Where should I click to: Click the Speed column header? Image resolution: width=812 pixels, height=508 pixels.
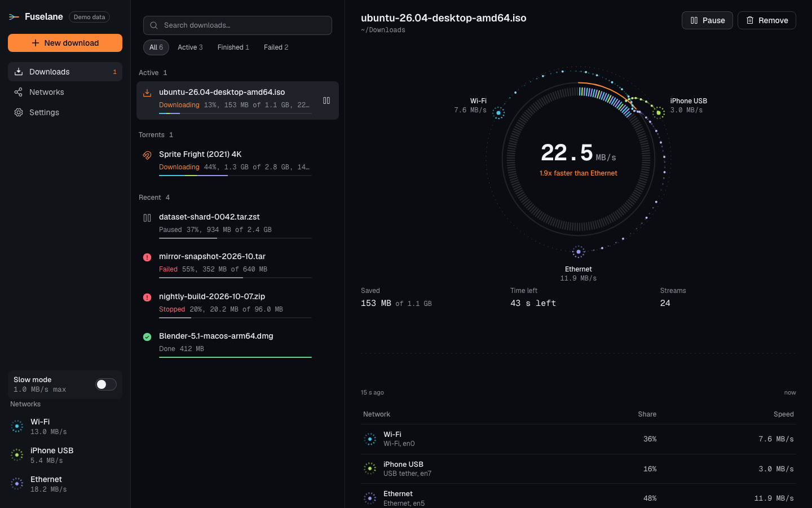784,414
